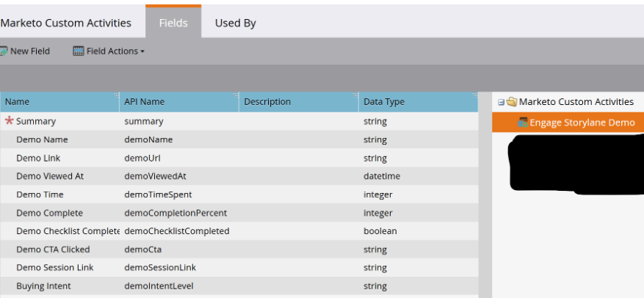Viewport: 644px width, 298px height.
Task: Open the Marketo Custom Activities tab
Action: (66, 23)
